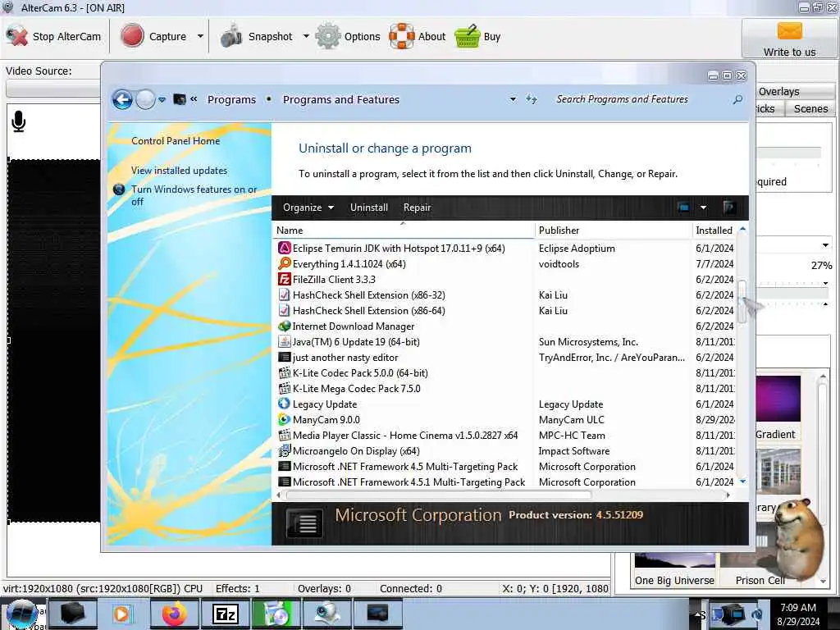Click the taskbar clock showing 7:09 AM
This screenshot has width=840, height=630.
pyautogui.click(x=798, y=614)
